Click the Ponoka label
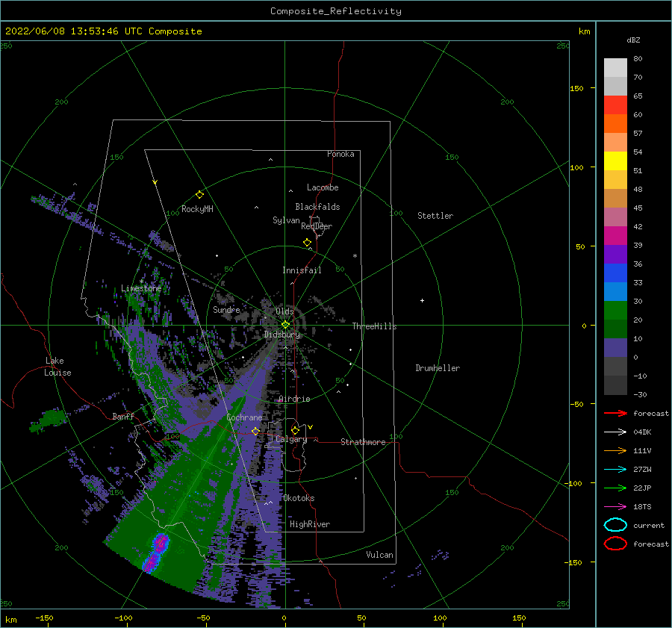This screenshot has height=628, width=672. 340,154
